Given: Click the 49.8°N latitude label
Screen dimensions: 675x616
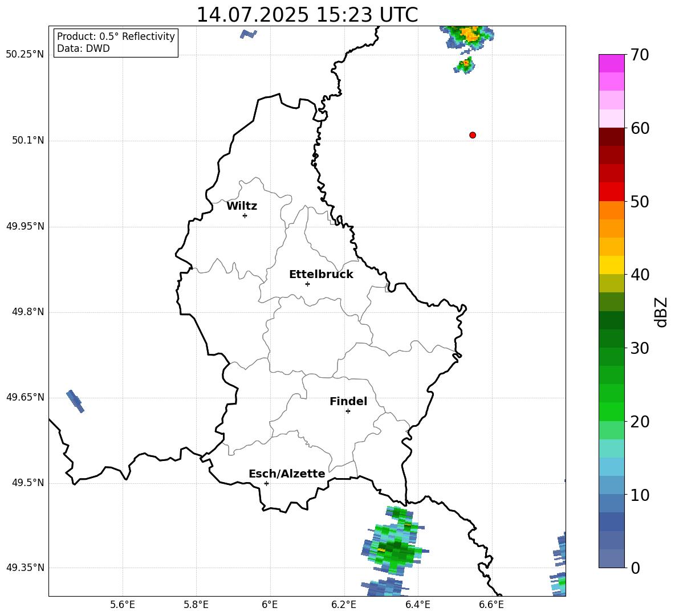Looking at the screenshot, I should point(28,312).
